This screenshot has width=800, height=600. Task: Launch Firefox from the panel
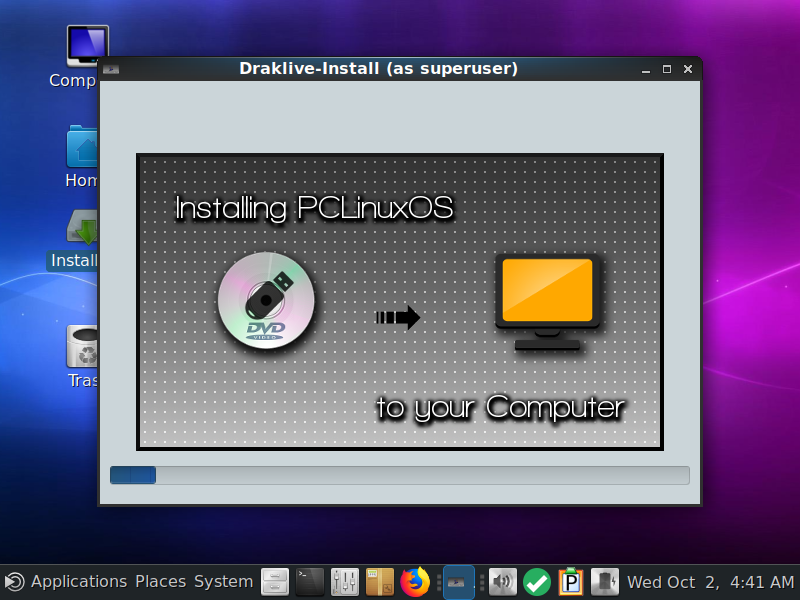[415, 582]
